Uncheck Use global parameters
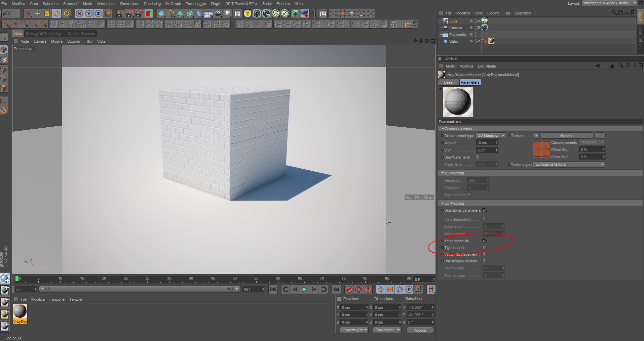The width and height of the screenshot is (644, 341). (x=484, y=210)
